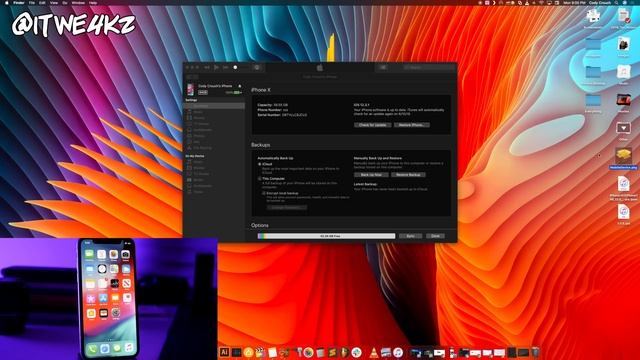Click the Check for Update button

[372, 125]
